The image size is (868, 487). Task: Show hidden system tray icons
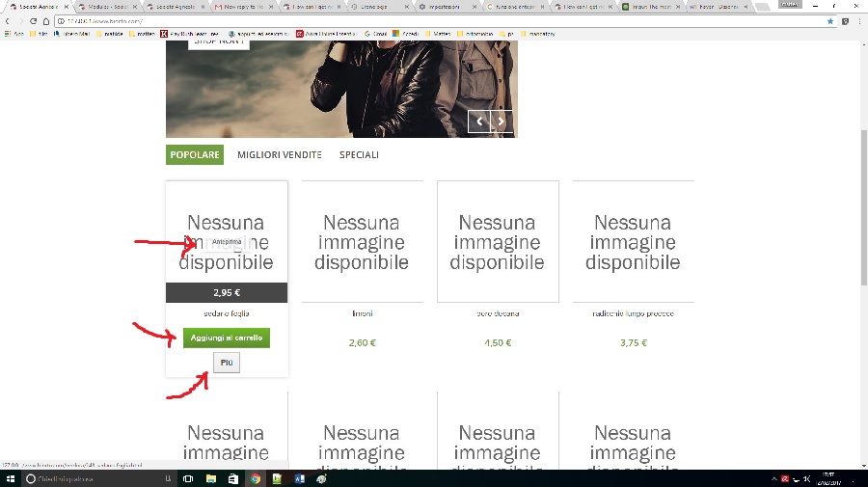(x=773, y=478)
